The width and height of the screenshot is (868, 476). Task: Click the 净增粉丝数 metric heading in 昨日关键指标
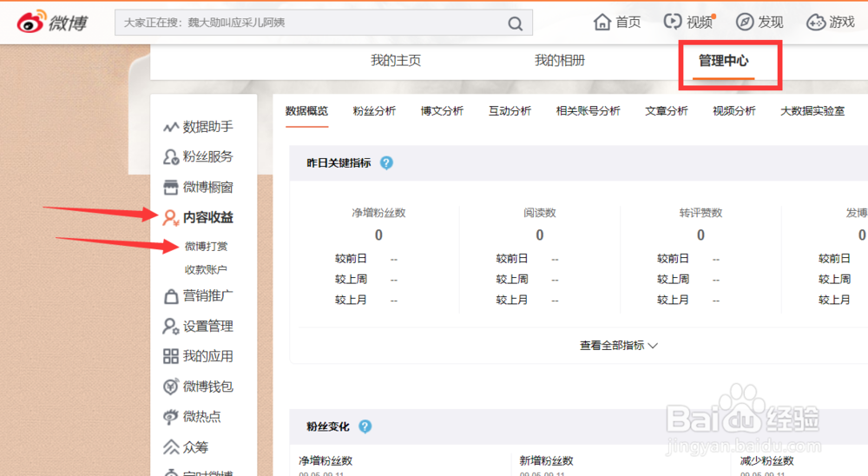tap(378, 213)
